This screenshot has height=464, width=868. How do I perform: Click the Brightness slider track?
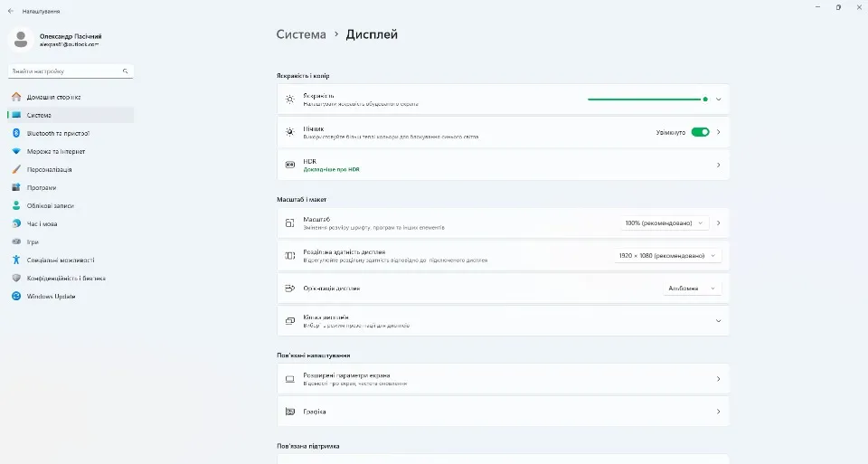tap(646, 99)
